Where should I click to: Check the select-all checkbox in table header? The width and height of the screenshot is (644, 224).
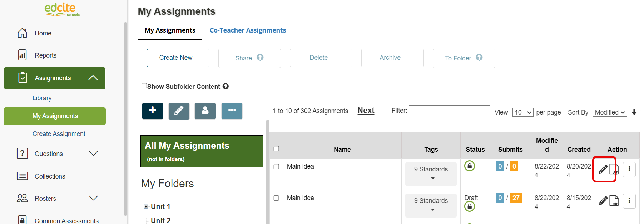pyautogui.click(x=276, y=149)
